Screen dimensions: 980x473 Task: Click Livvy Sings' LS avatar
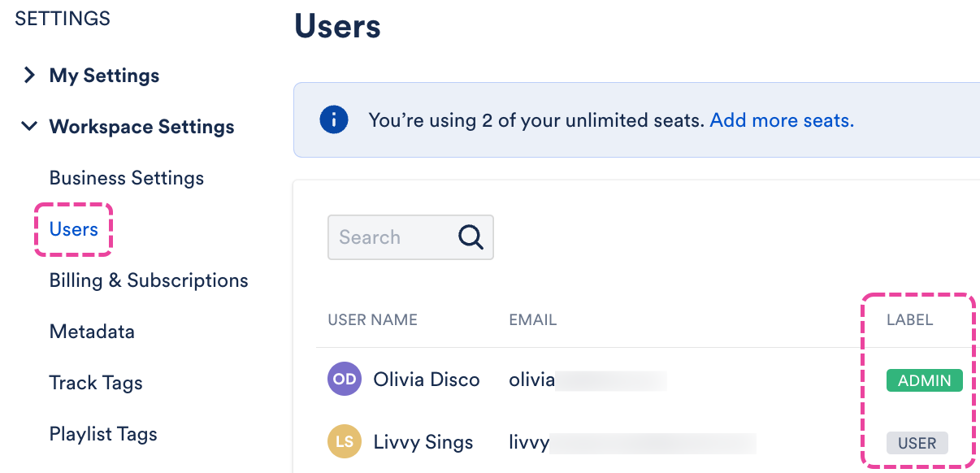point(344,443)
